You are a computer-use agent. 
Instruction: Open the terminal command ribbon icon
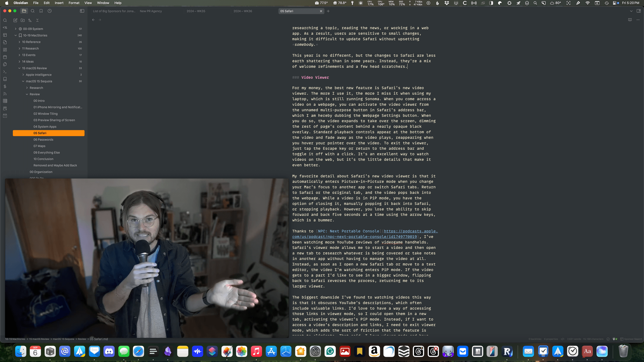coord(5,72)
